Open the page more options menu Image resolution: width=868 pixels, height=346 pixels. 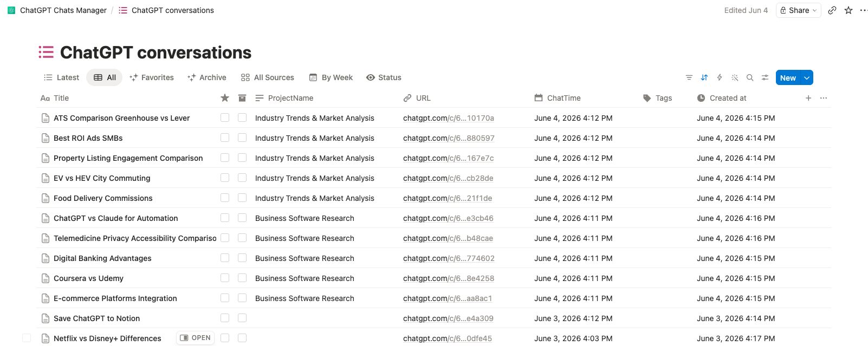pyautogui.click(x=864, y=10)
